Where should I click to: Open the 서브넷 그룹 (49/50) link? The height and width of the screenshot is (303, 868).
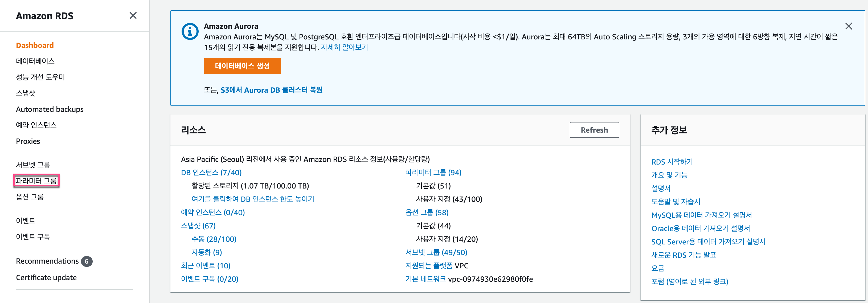point(436,252)
